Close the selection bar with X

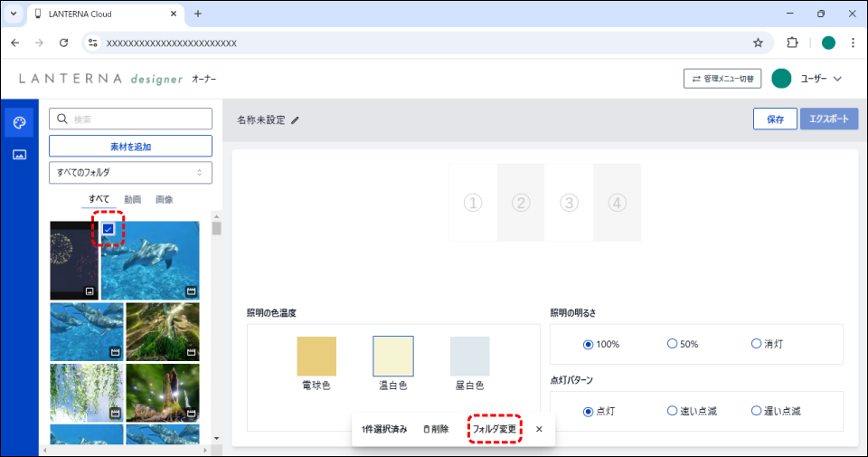coord(539,429)
